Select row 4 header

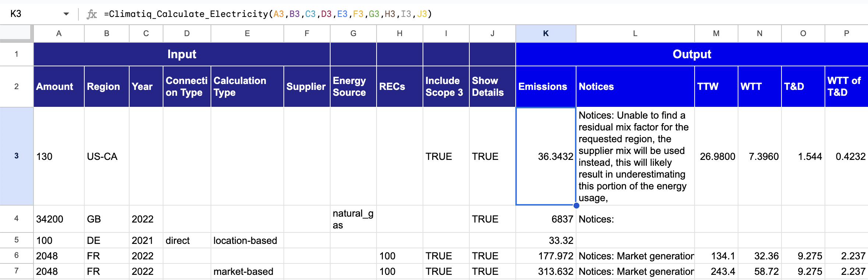[17, 219]
